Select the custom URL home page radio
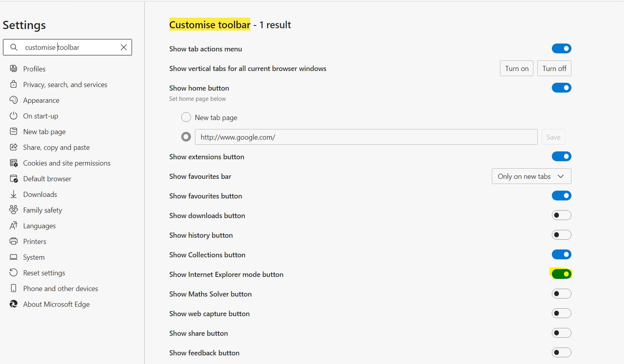The height and width of the screenshot is (364, 624). click(186, 137)
